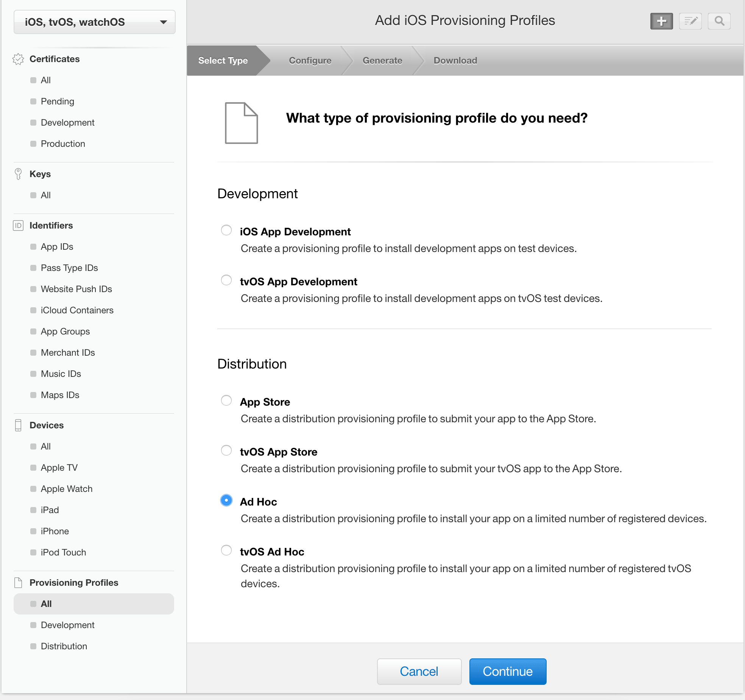The image size is (745, 700).
Task: Open iPod Touch devices
Action: (x=64, y=552)
